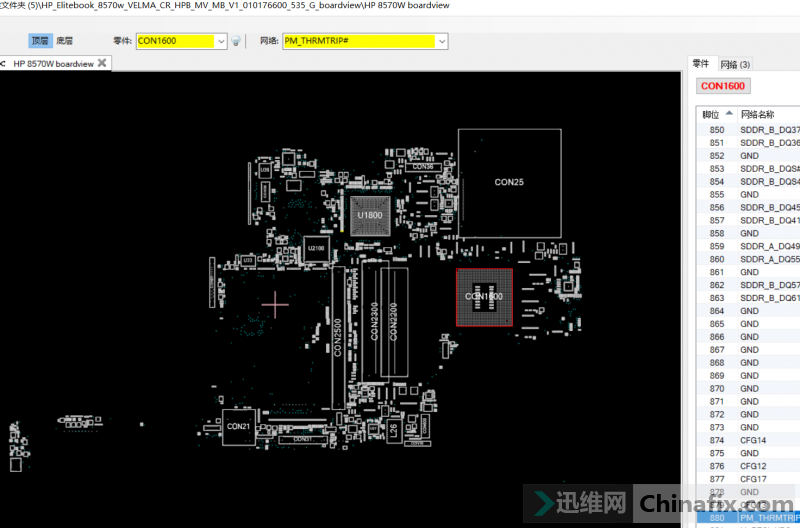Open the 零件 part dropdown arrow

(x=221, y=41)
